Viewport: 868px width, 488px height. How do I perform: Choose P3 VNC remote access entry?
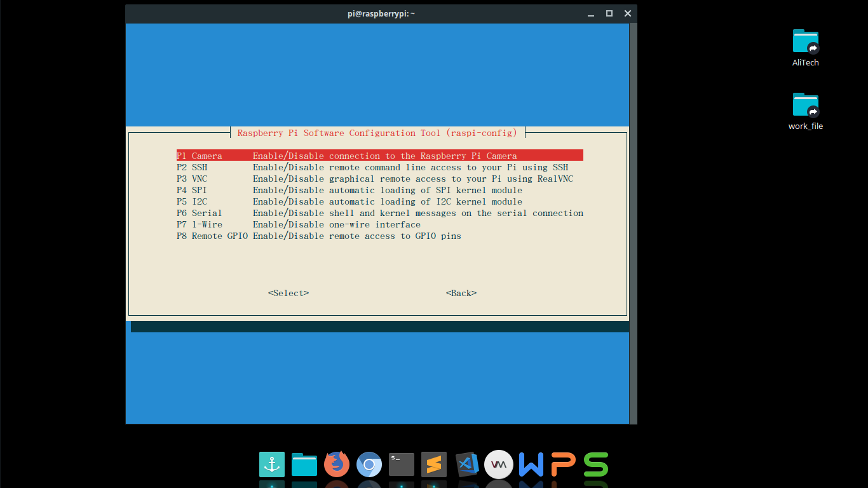point(375,179)
